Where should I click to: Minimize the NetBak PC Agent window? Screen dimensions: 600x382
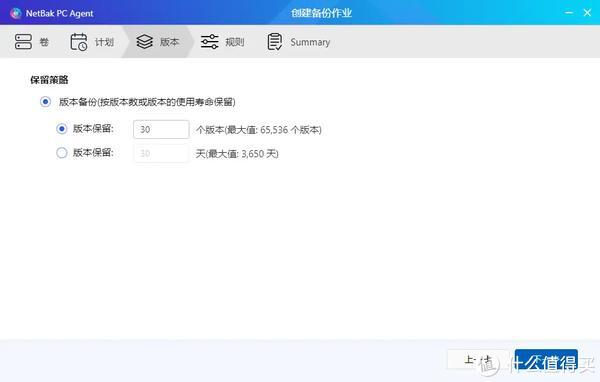(x=569, y=13)
